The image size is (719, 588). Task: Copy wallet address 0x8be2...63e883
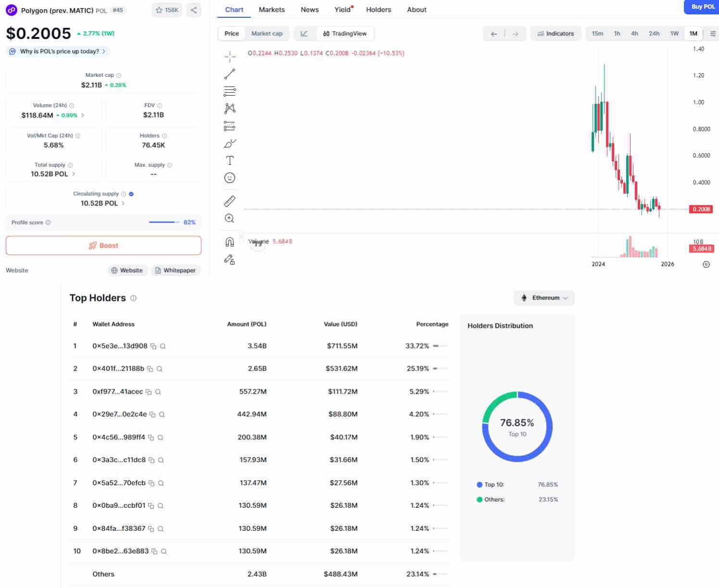click(154, 551)
